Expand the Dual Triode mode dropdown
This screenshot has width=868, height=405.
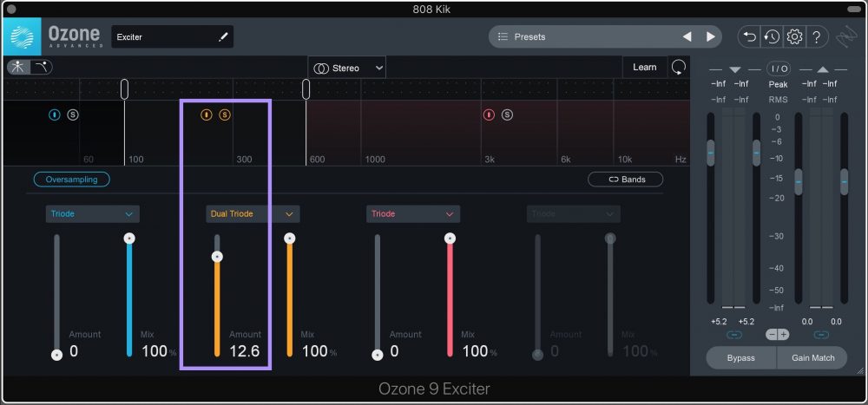(253, 214)
